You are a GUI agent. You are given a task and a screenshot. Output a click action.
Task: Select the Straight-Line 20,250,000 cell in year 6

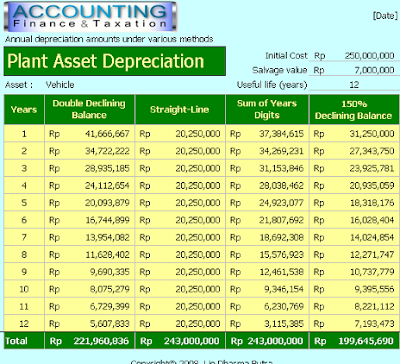[180, 220]
